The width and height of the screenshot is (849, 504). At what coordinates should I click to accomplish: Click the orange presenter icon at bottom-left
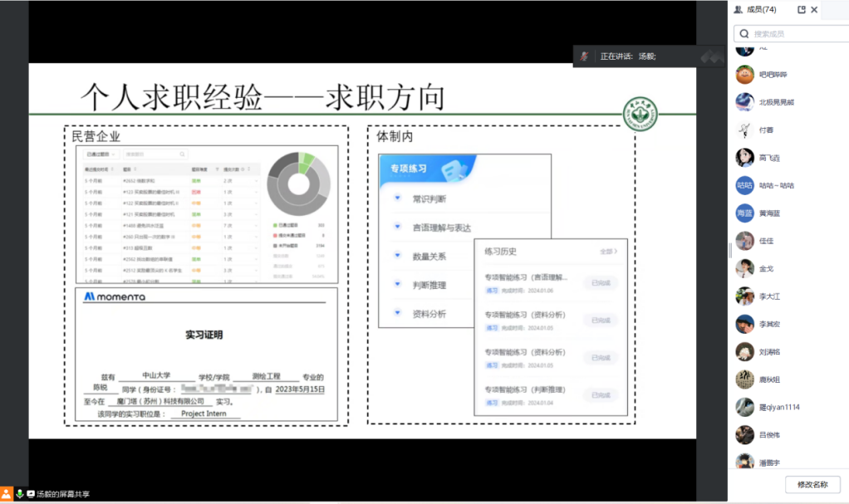click(7, 493)
